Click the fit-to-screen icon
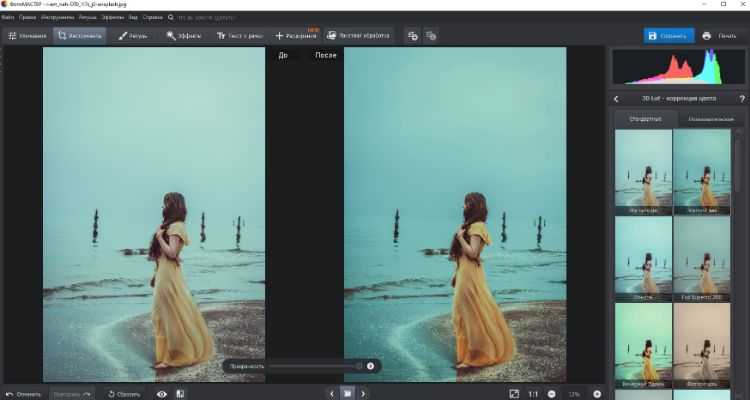Screen dimensions: 750x400 coord(514,394)
